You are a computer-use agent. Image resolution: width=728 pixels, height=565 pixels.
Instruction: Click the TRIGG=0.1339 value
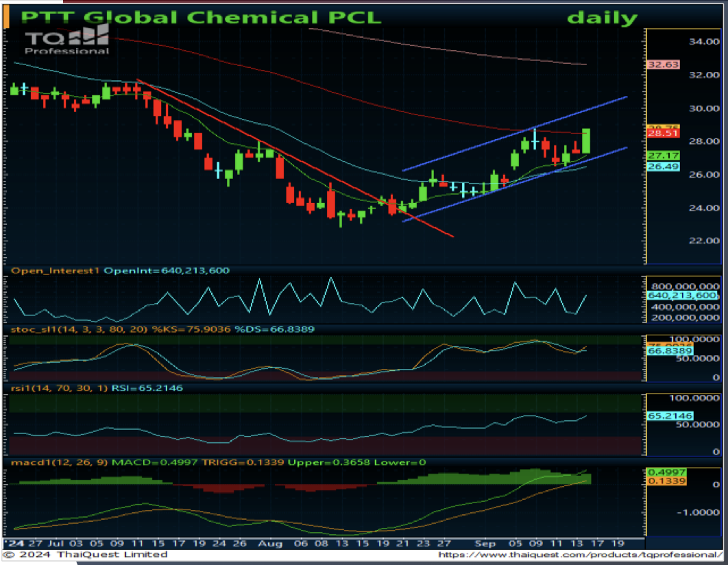tap(243, 462)
